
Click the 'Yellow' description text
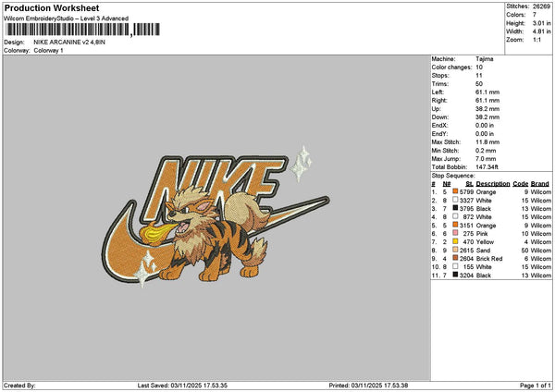tap(485, 242)
